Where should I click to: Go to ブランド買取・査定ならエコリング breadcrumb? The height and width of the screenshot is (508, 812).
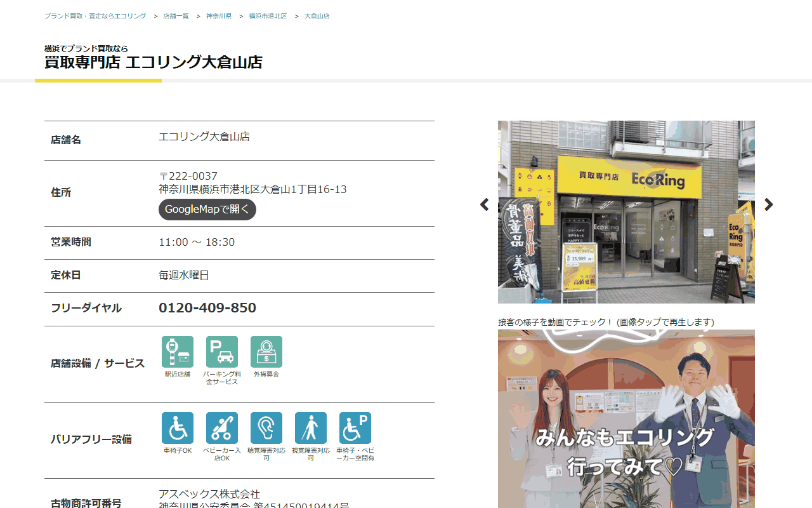tap(95, 16)
